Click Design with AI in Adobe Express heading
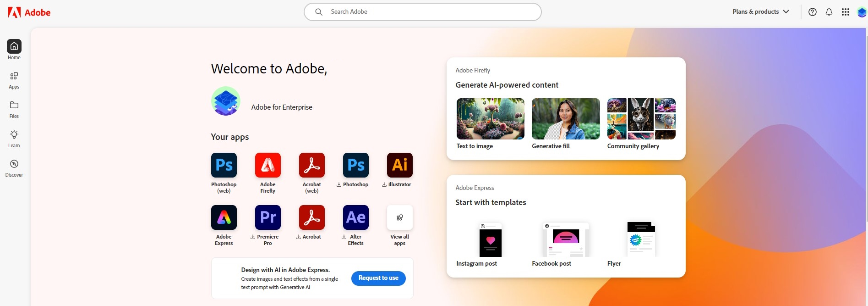Viewport: 868px width, 306px height. coord(285,270)
